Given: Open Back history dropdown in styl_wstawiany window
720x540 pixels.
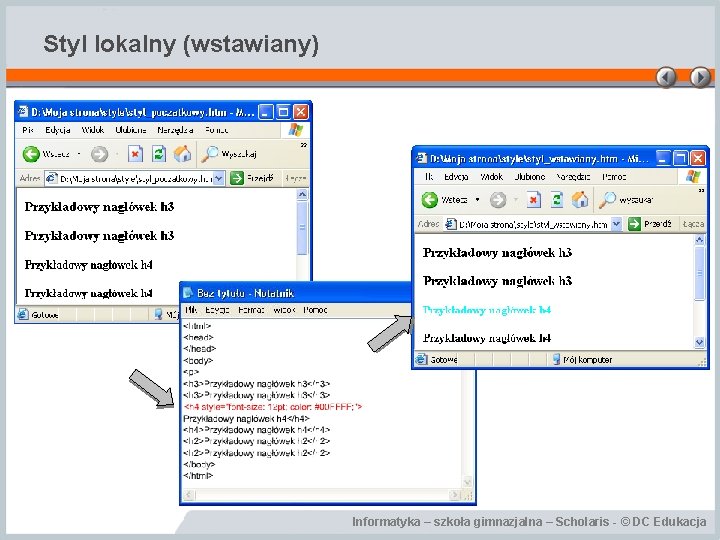Looking at the screenshot, I should [477, 200].
